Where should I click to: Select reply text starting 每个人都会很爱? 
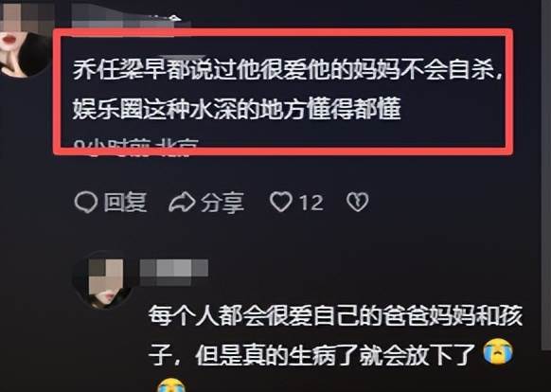click(x=335, y=315)
